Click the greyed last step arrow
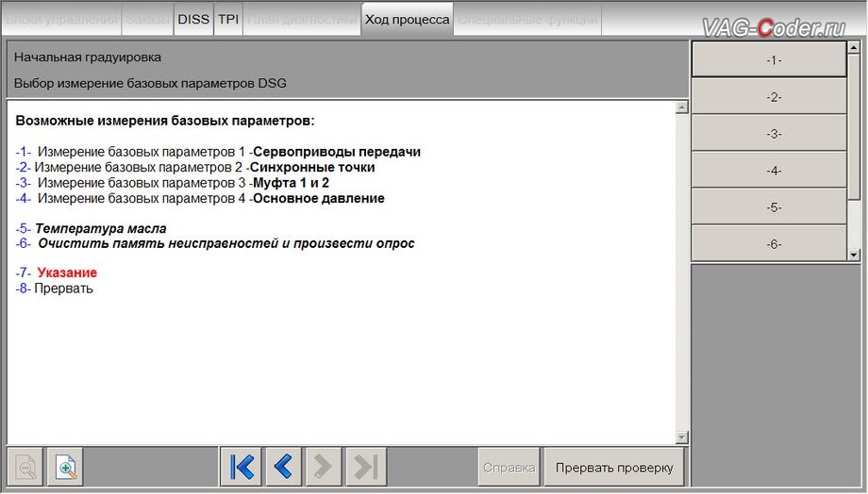The width and height of the screenshot is (868, 494). click(366, 467)
